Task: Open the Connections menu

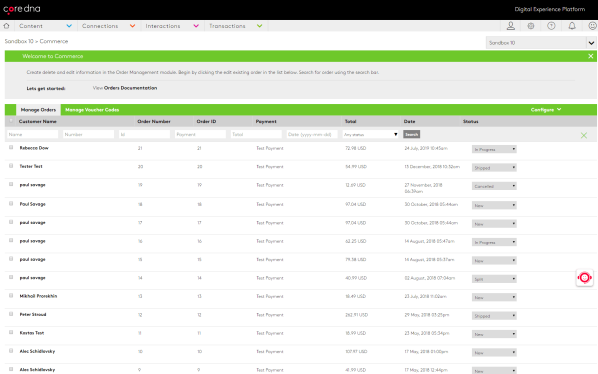Action: click(108, 26)
